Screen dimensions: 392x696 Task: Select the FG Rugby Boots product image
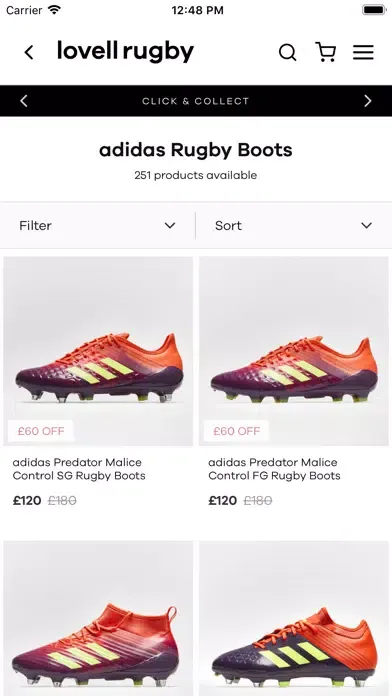coord(294,351)
